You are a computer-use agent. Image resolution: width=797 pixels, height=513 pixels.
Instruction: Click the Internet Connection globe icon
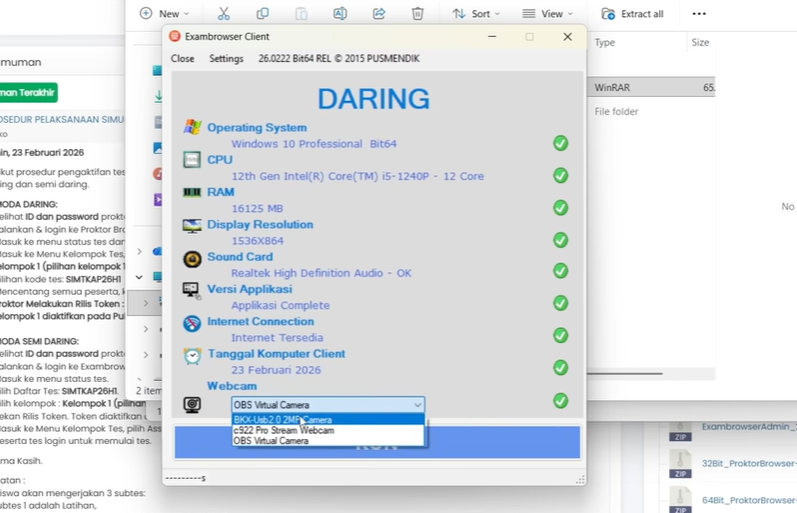192,323
